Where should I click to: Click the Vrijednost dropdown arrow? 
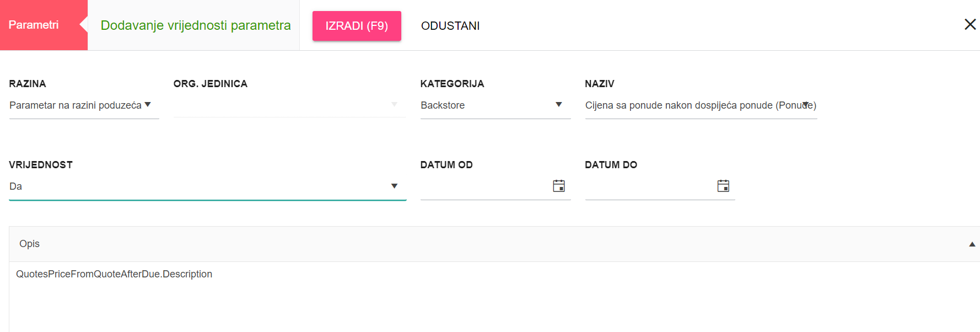(394, 186)
